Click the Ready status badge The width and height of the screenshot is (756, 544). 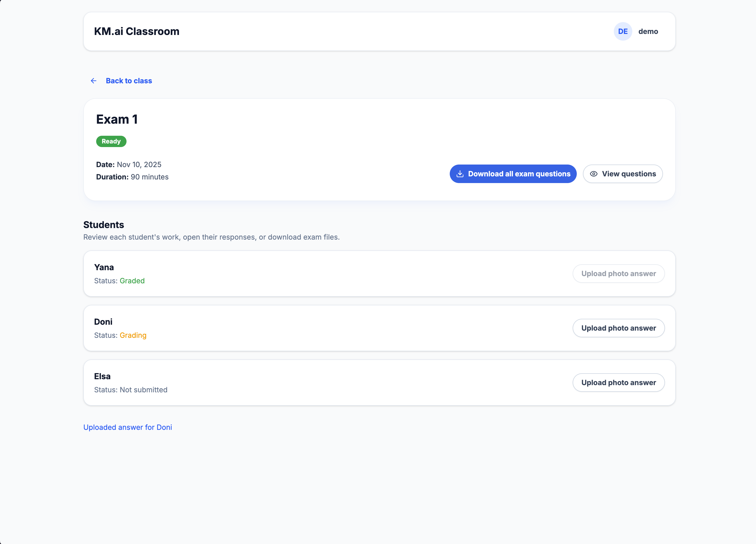[111, 141]
